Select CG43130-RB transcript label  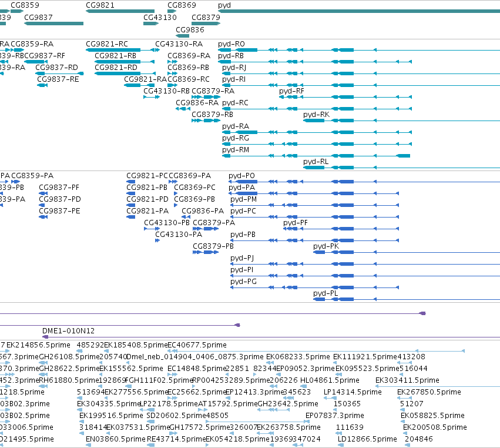[x=166, y=91]
